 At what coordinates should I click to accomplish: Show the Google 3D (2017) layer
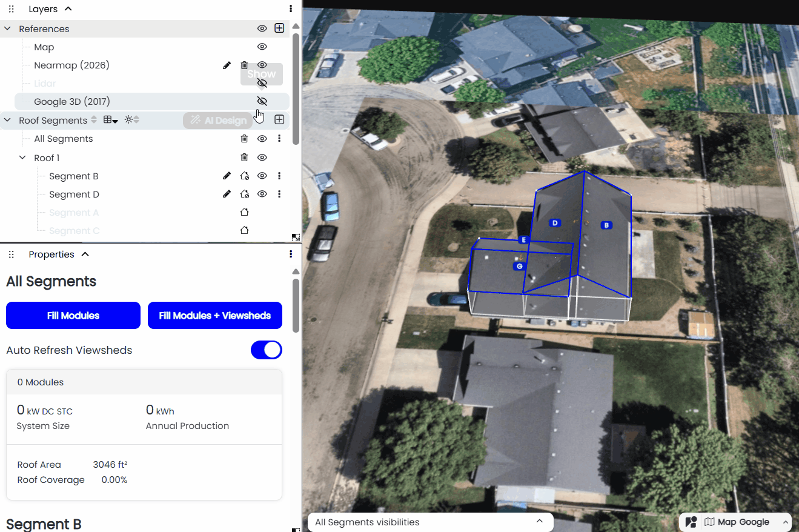pos(262,101)
